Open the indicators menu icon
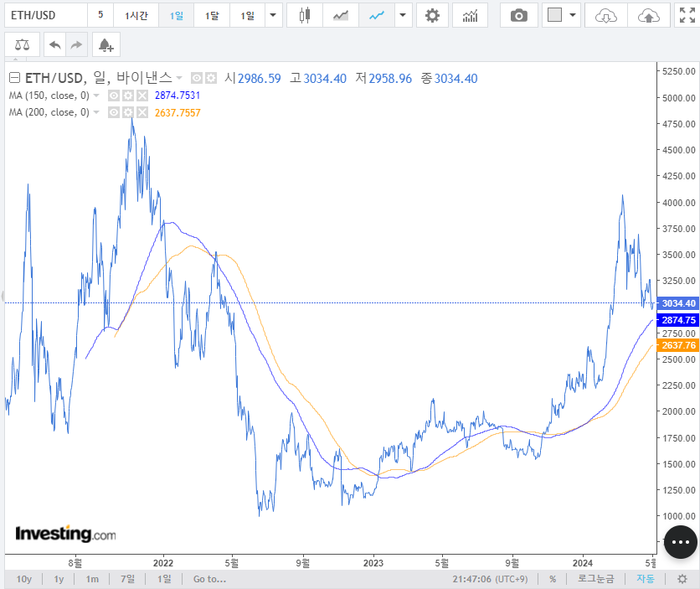Image resolution: width=700 pixels, height=589 pixels. [x=470, y=16]
